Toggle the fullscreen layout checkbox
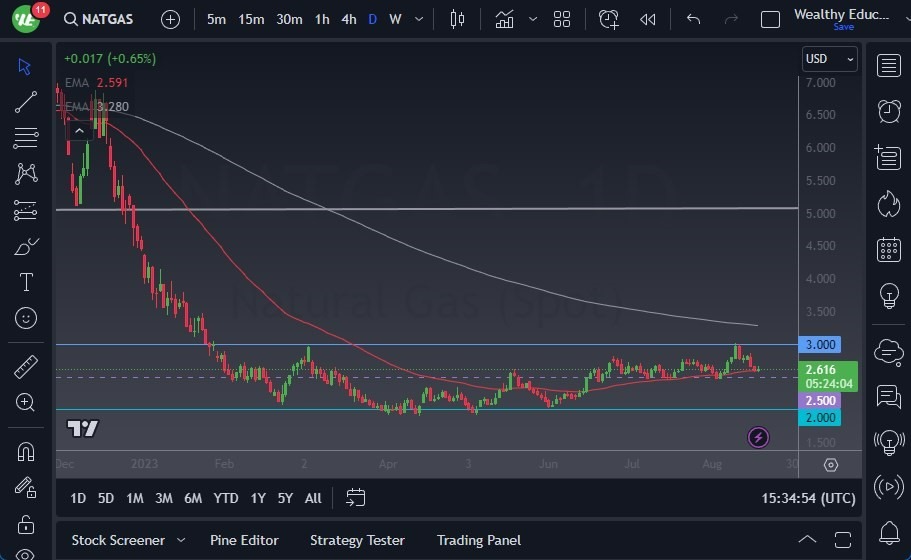The height and width of the screenshot is (560, 911). [x=770, y=19]
